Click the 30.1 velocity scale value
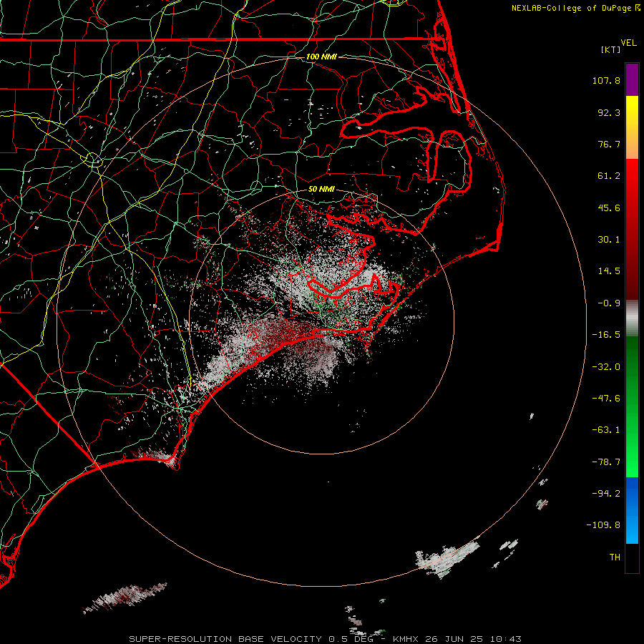This screenshot has height=644, width=644. (609, 240)
